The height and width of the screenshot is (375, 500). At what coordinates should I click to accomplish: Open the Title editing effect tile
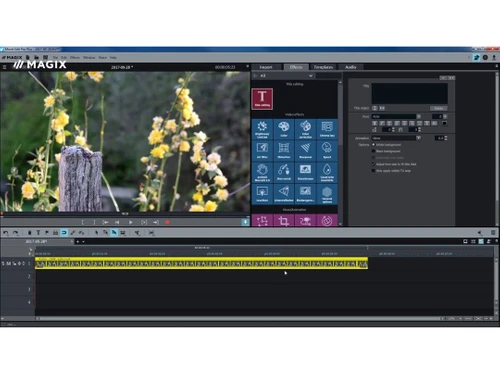[x=262, y=99]
